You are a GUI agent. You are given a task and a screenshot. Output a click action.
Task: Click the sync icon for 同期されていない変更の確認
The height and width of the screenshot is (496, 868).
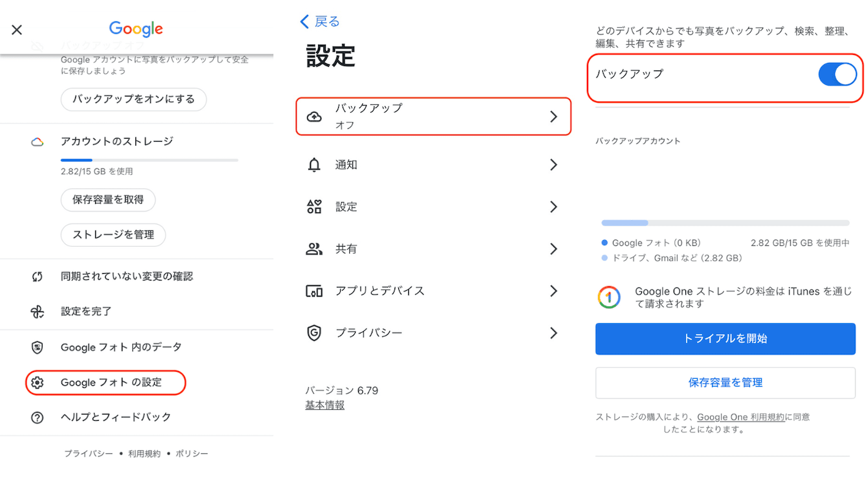(x=37, y=276)
